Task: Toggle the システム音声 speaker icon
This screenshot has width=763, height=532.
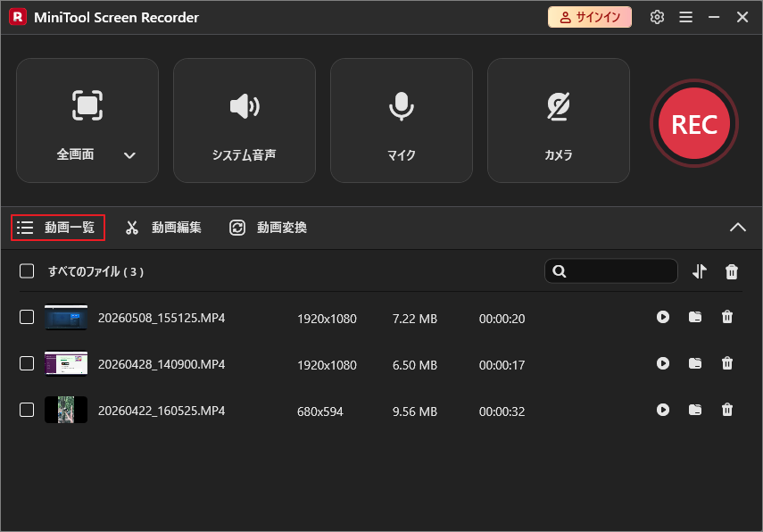Action: (x=245, y=105)
